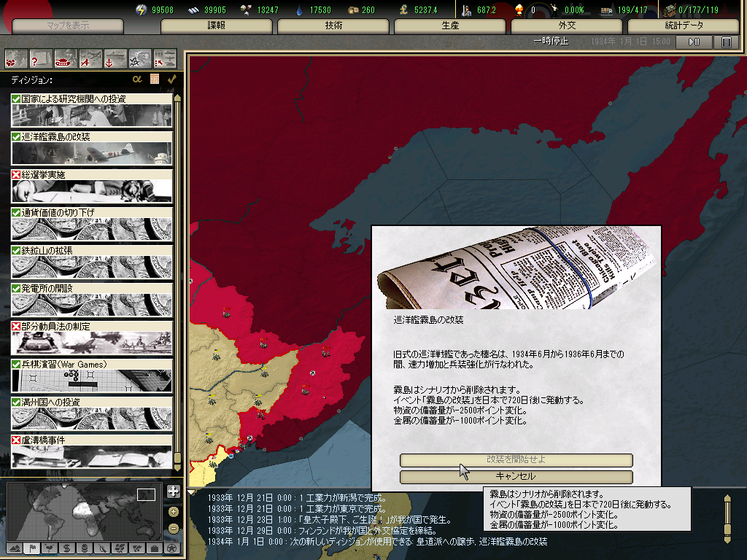Switch to partisan map mode rifle icon
Viewport: 747px width, 560px height.
point(102,548)
